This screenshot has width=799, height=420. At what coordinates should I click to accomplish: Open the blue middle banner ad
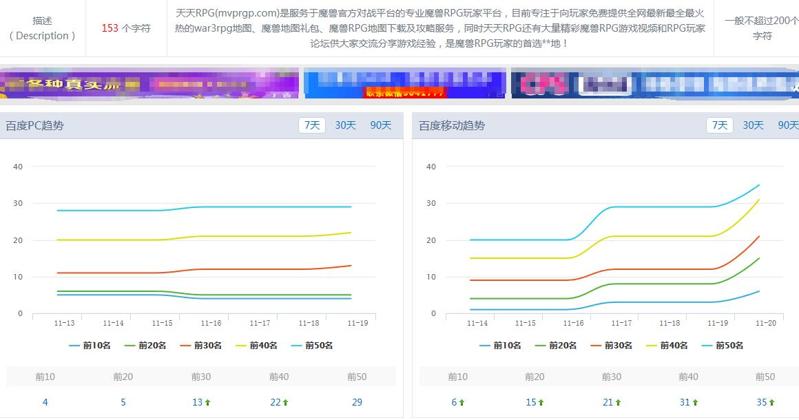pos(405,84)
